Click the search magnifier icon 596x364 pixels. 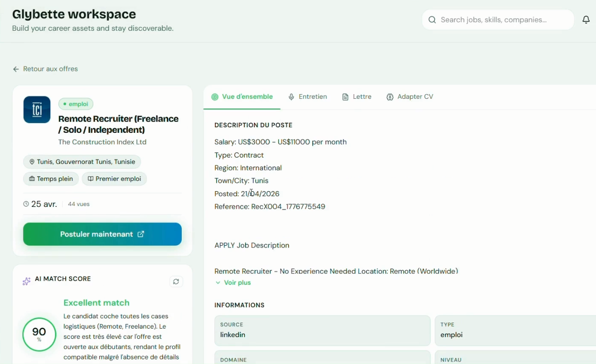(432, 20)
